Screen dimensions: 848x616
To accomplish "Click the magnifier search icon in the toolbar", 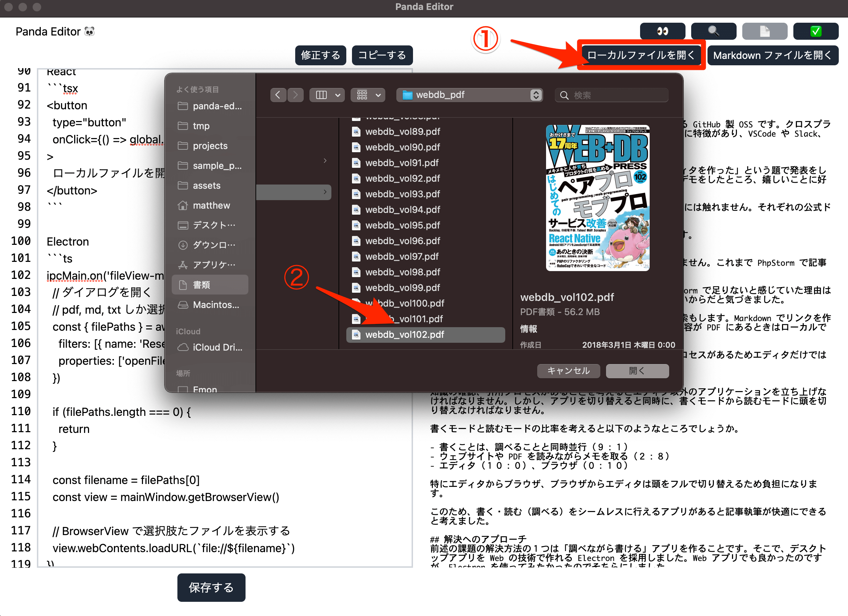I will pos(714,31).
